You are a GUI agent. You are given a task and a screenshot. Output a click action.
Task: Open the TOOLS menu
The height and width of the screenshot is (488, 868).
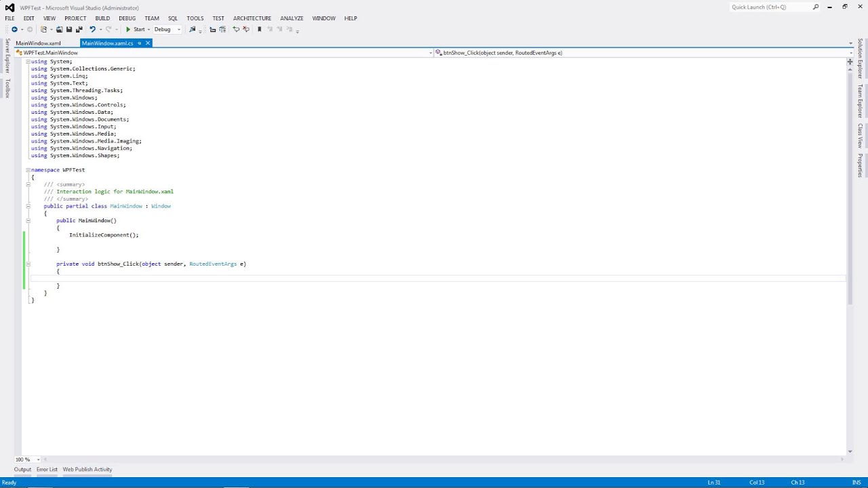tap(195, 18)
